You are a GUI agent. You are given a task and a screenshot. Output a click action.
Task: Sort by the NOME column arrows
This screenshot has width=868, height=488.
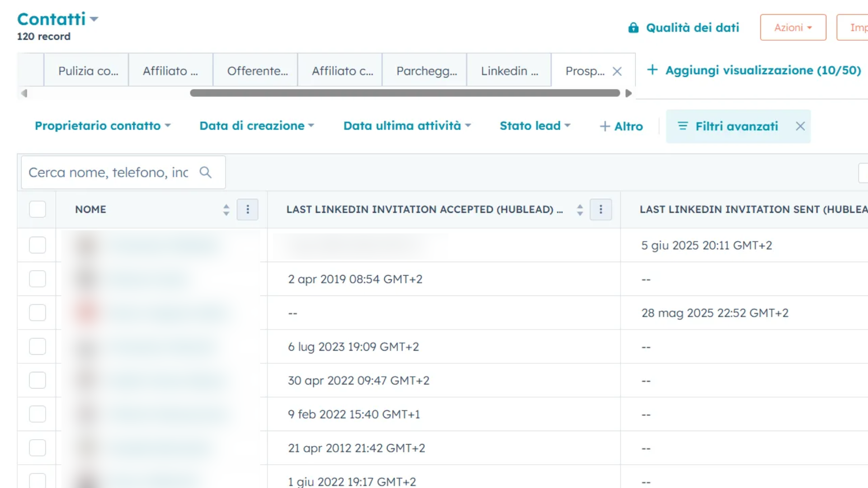pos(226,209)
